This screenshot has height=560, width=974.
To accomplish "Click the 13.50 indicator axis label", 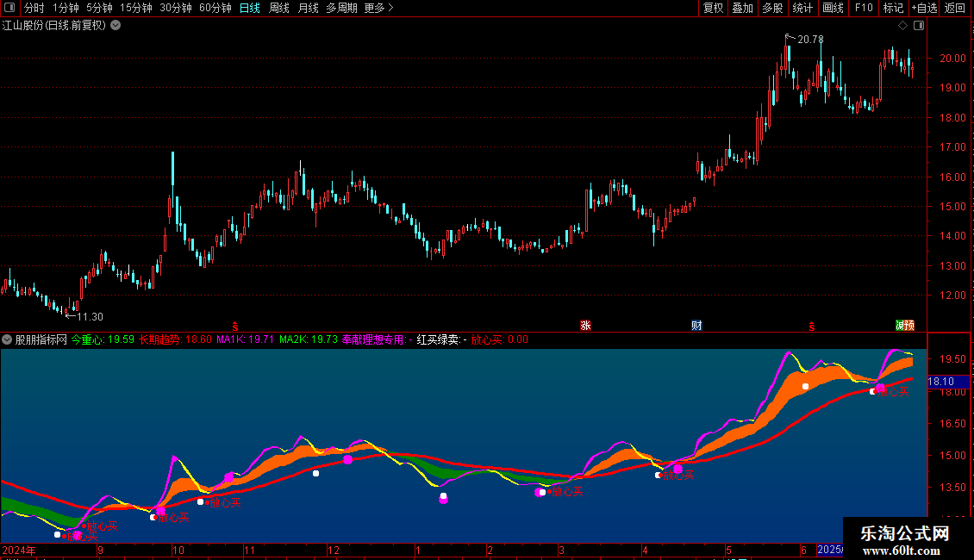I will [x=952, y=488].
